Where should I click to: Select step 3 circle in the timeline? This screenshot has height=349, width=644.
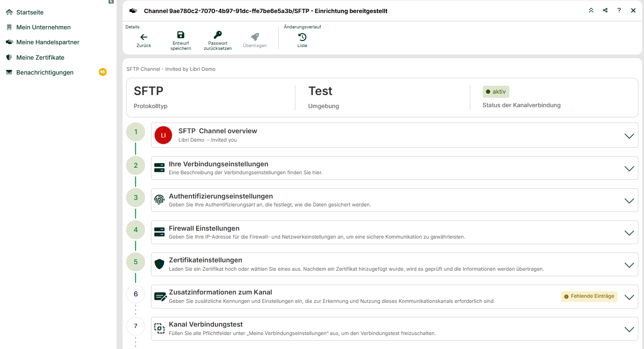[x=136, y=198]
